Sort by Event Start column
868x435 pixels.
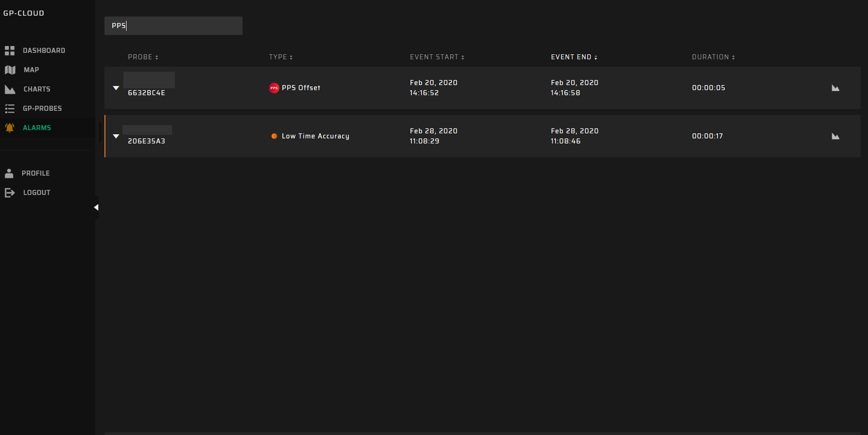437,57
